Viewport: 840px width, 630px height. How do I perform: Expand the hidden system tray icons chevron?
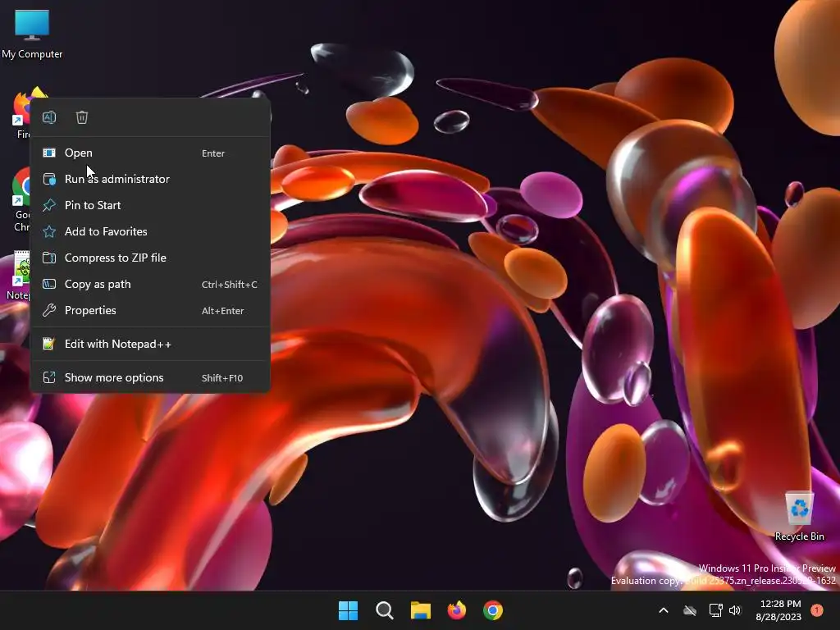pyautogui.click(x=663, y=610)
